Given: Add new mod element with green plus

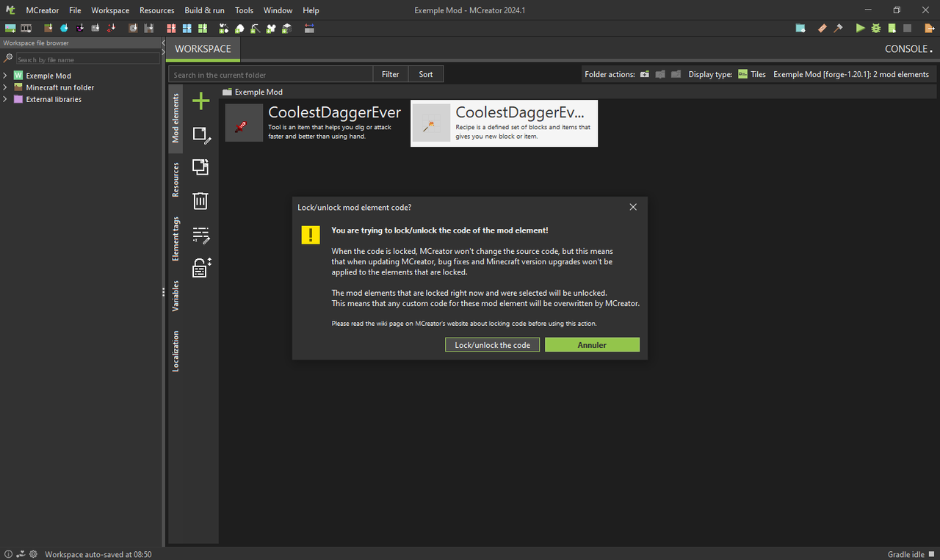Looking at the screenshot, I should (x=200, y=101).
